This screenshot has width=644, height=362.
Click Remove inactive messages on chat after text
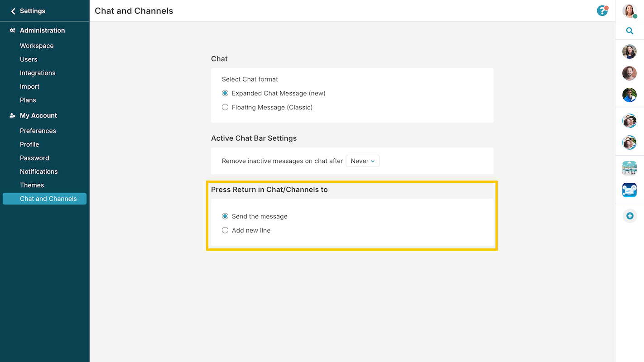coord(282,161)
